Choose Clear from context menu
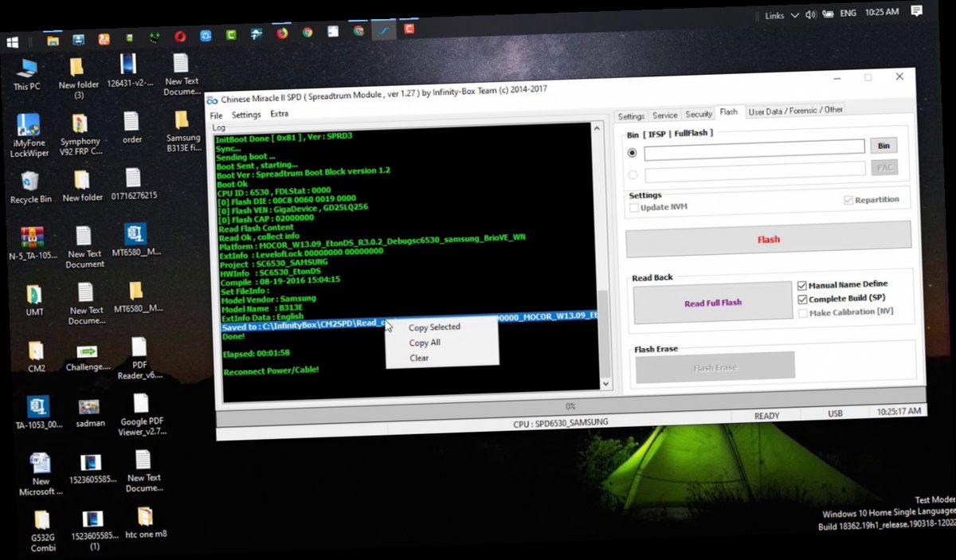Viewport: 956px width, 560px height. tap(419, 358)
